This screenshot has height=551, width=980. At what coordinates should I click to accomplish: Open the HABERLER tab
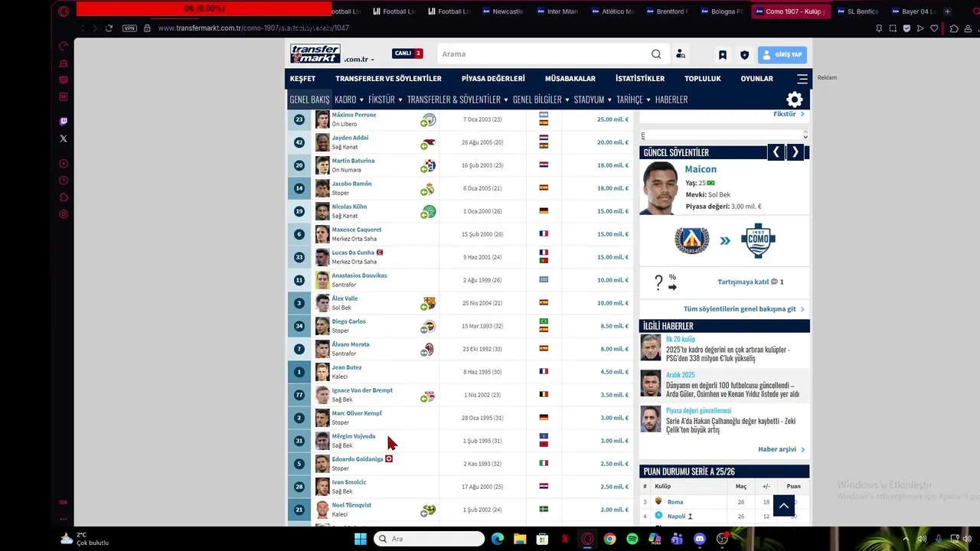671,99
